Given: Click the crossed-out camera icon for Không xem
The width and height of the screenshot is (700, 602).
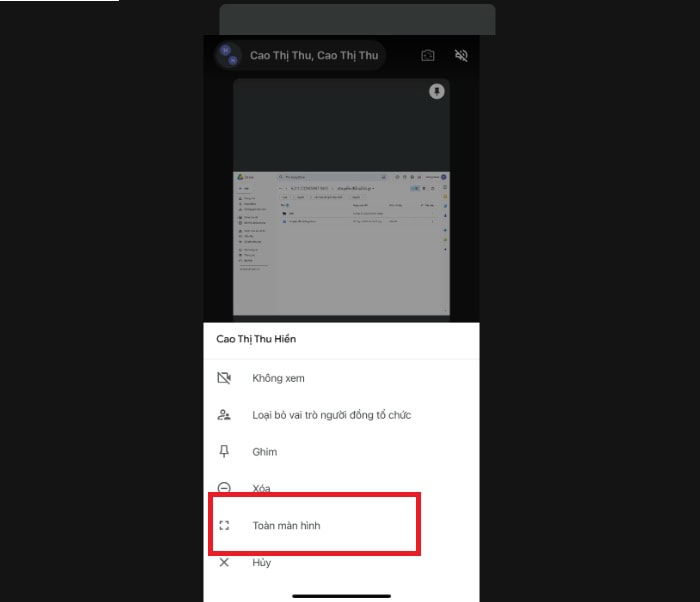Looking at the screenshot, I should click(224, 378).
